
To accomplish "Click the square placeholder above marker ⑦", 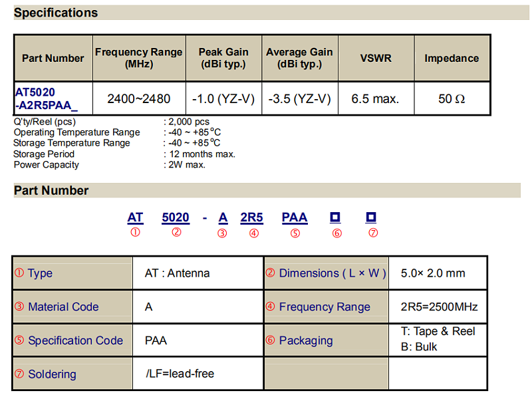I will click(x=371, y=217).
